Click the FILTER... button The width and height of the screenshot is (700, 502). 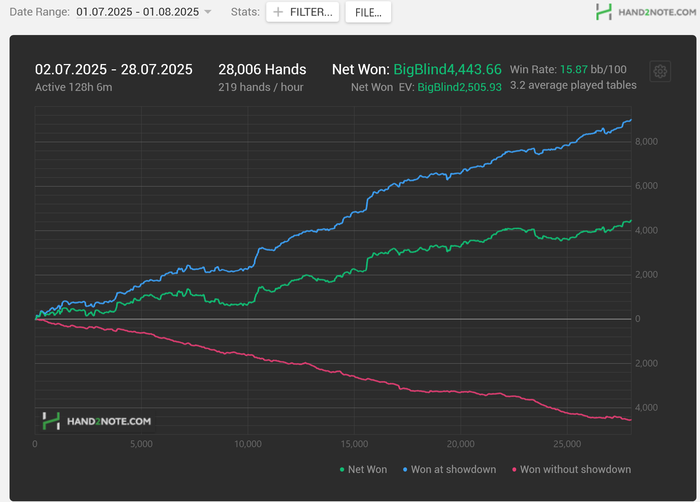[303, 12]
